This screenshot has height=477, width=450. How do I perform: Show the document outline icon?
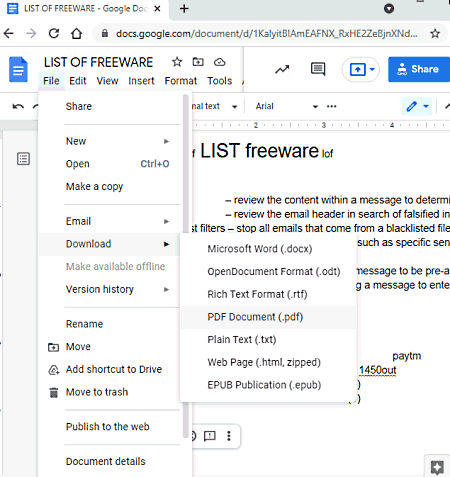(23, 159)
